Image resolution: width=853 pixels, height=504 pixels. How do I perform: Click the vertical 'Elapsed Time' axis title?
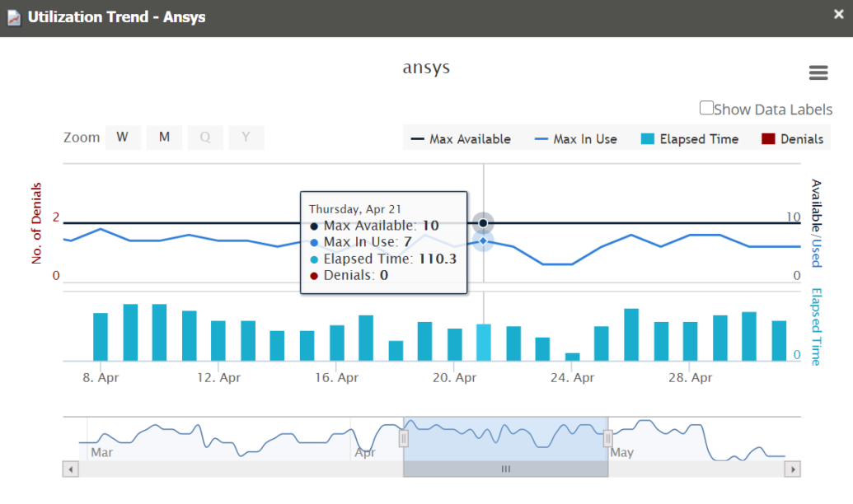click(x=815, y=327)
